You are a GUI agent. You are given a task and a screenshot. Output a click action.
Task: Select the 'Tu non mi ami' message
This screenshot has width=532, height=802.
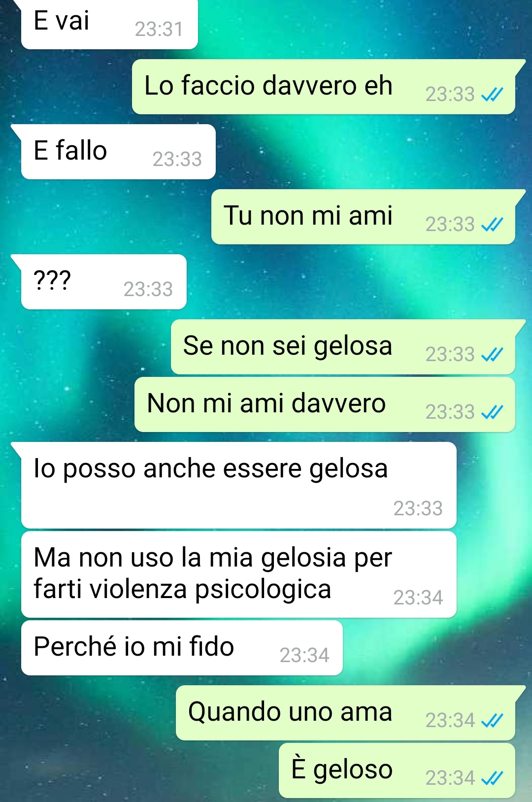pyautogui.click(x=363, y=217)
